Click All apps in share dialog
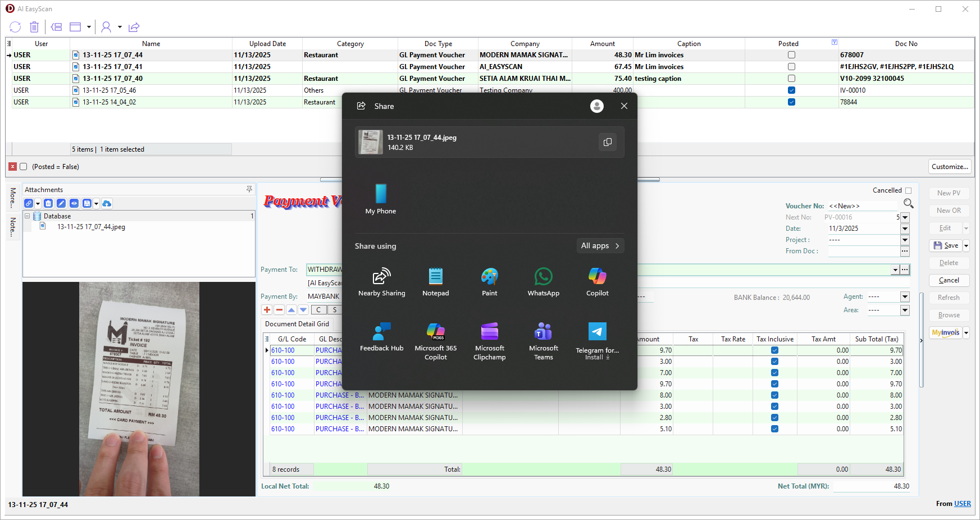 point(600,246)
